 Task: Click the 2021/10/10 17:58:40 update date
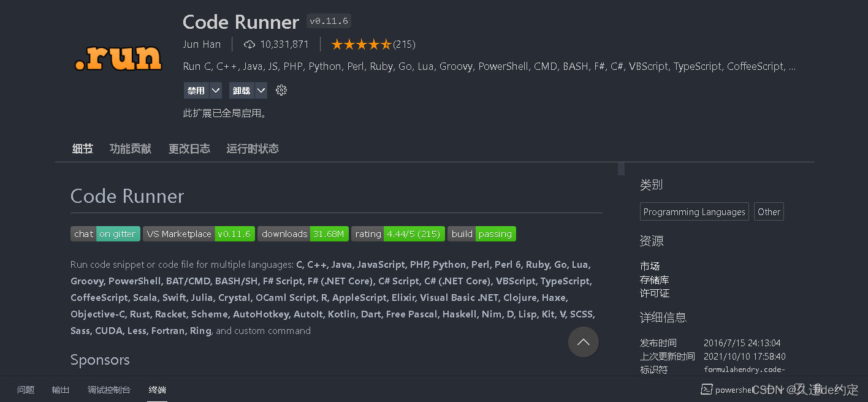[x=745, y=356]
